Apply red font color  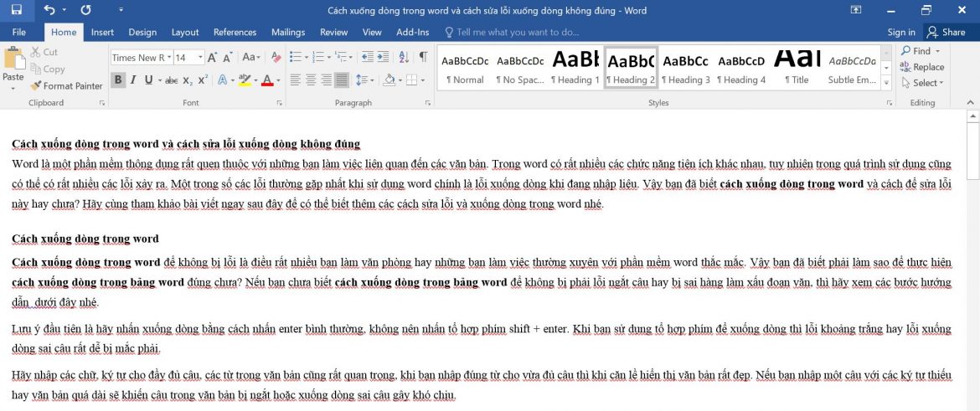pos(267,80)
